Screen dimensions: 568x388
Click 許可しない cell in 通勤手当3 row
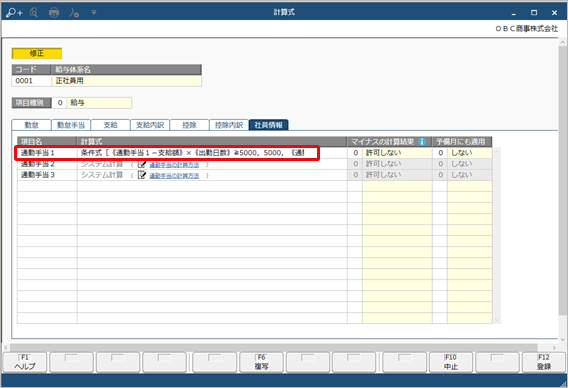(x=397, y=175)
